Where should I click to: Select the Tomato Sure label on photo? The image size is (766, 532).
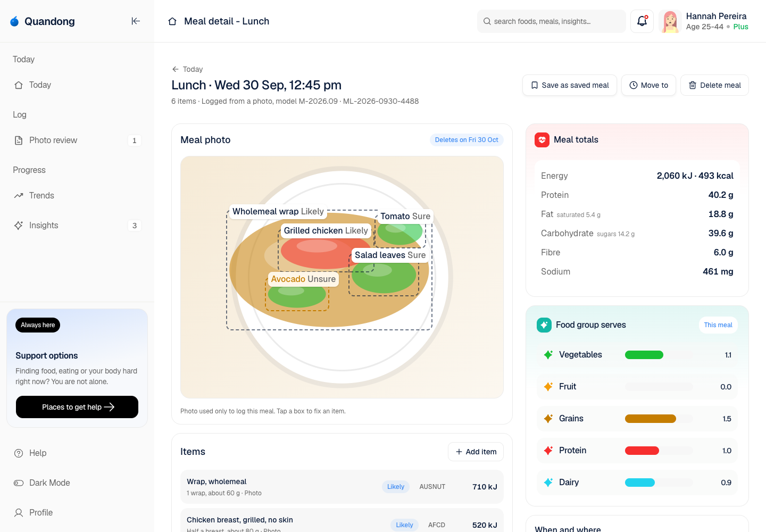pyautogui.click(x=405, y=216)
